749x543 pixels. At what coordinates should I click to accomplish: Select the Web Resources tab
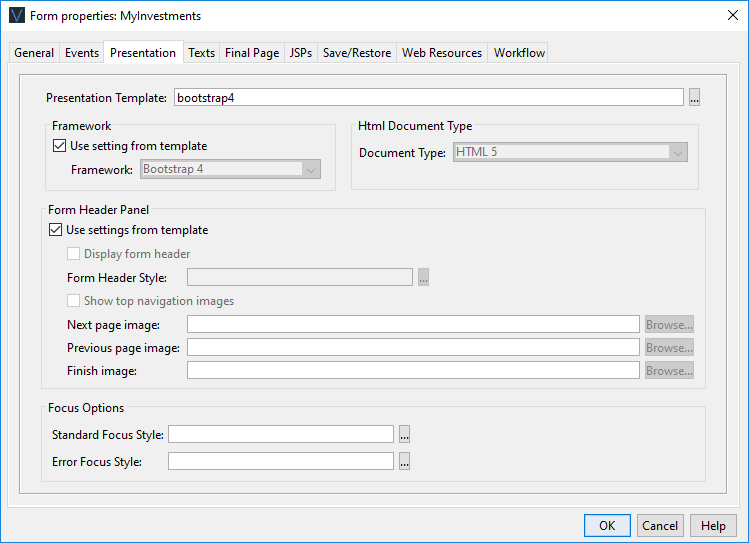[x=442, y=53]
